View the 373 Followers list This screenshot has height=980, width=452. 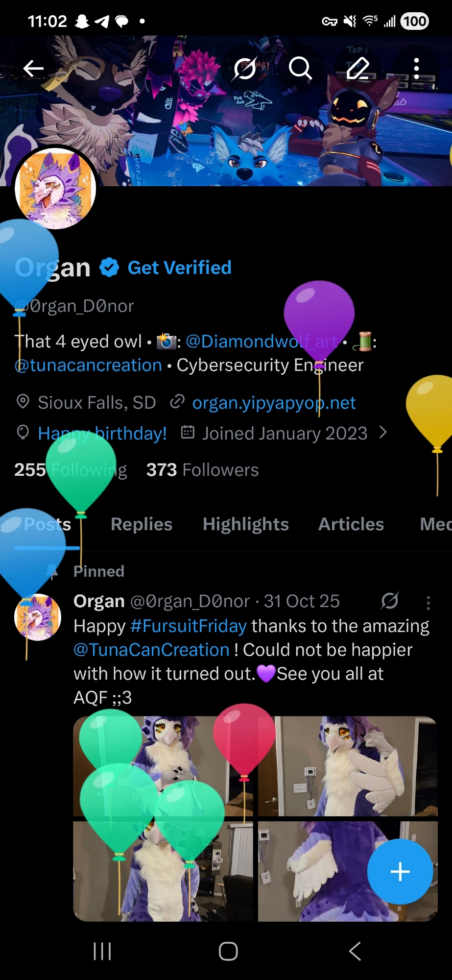click(202, 470)
